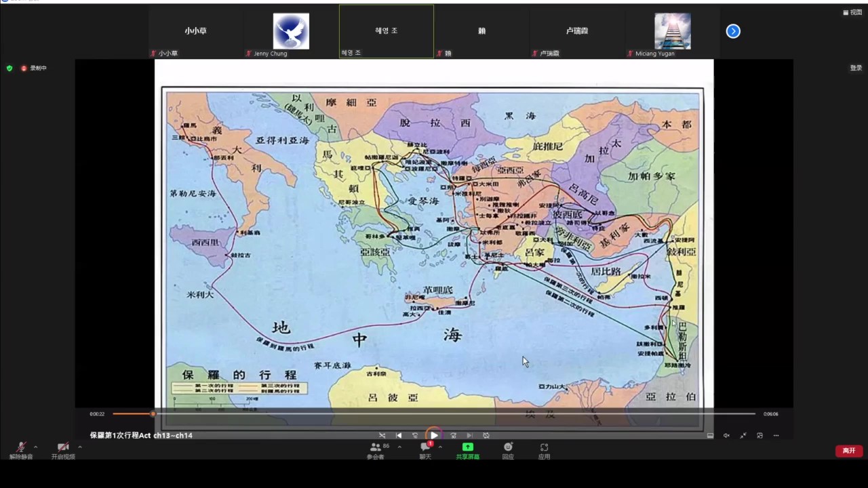Select Jenny Chung's participant thumbnail
The width and height of the screenshot is (868, 488).
(291, 31)
